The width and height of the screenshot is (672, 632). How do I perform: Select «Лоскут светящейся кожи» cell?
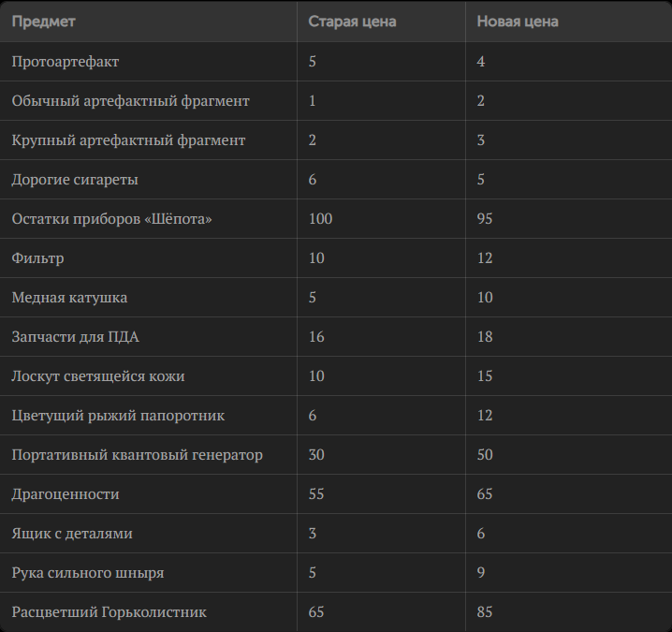point(98,376)
